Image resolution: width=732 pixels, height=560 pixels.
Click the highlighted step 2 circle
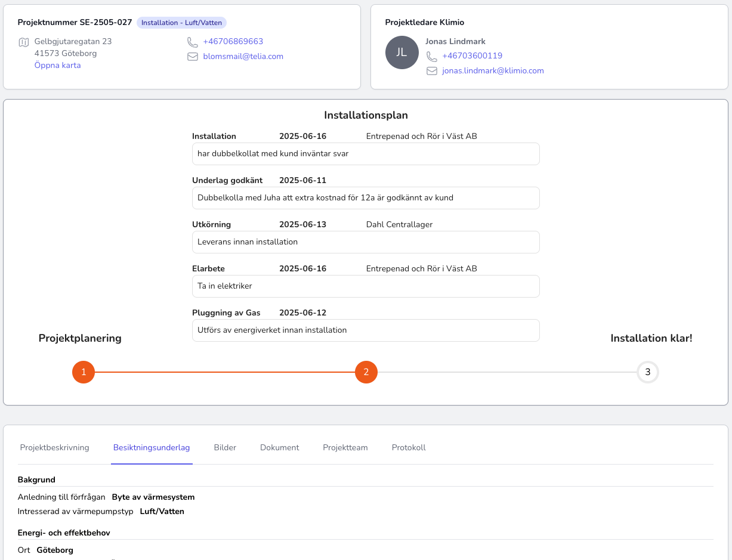click(366, 372)
